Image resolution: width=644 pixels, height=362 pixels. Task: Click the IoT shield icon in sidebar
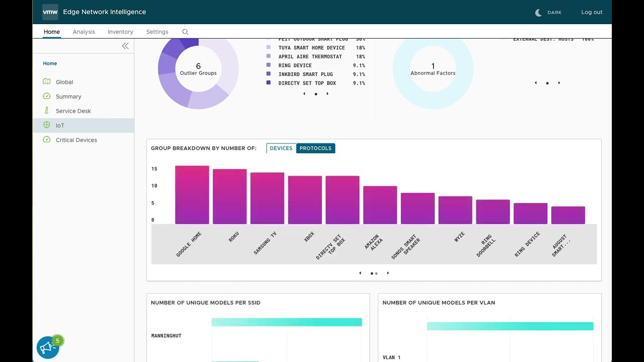(47, 125)
